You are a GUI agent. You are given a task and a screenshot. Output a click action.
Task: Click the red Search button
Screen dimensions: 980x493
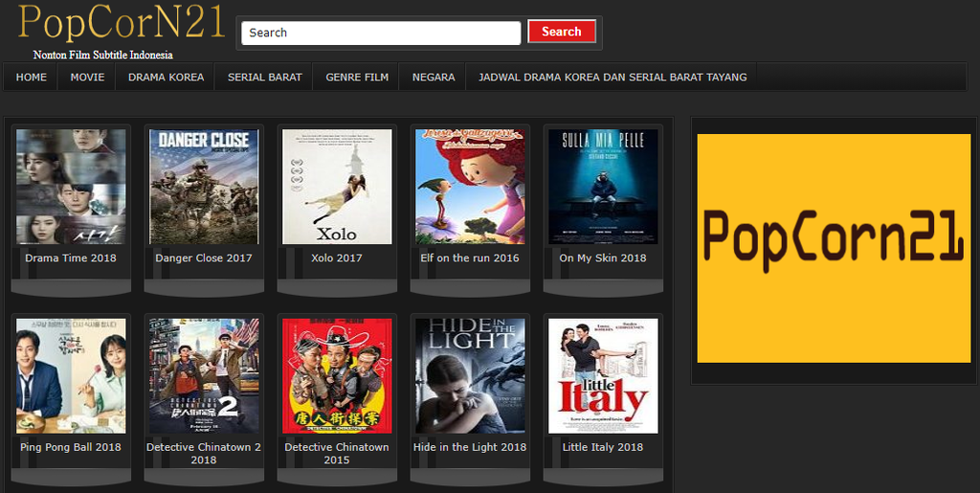tap(561, 32)
